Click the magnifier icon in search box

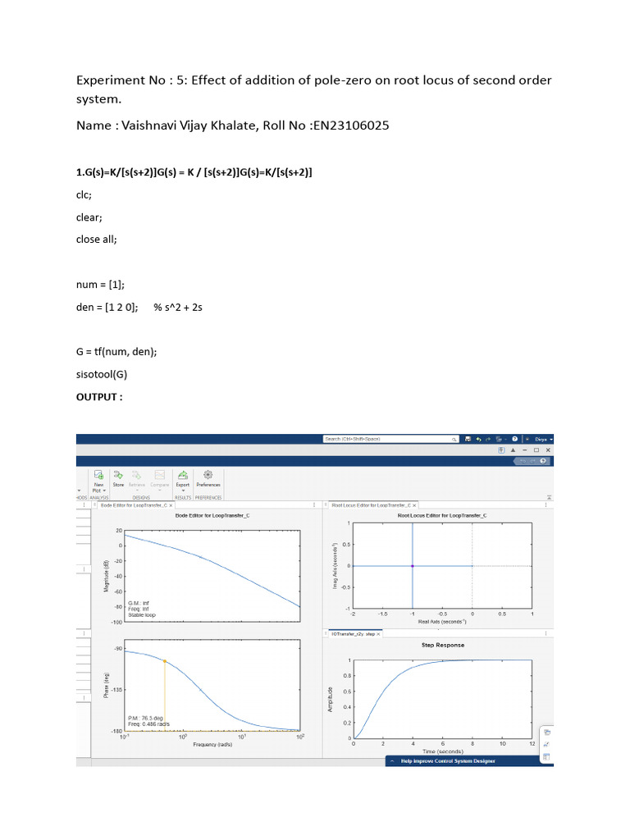[x=454, y=440]
